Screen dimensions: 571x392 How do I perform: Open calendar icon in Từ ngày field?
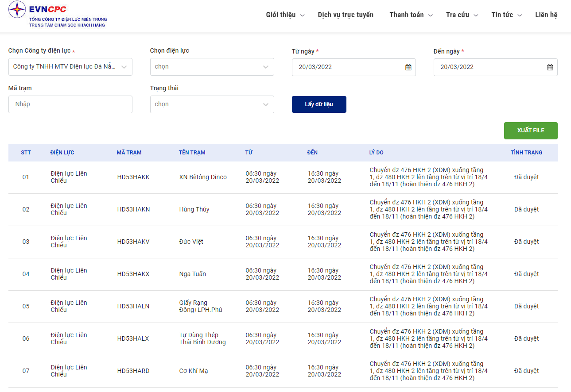pyautogui.click(x=408, y=67)
